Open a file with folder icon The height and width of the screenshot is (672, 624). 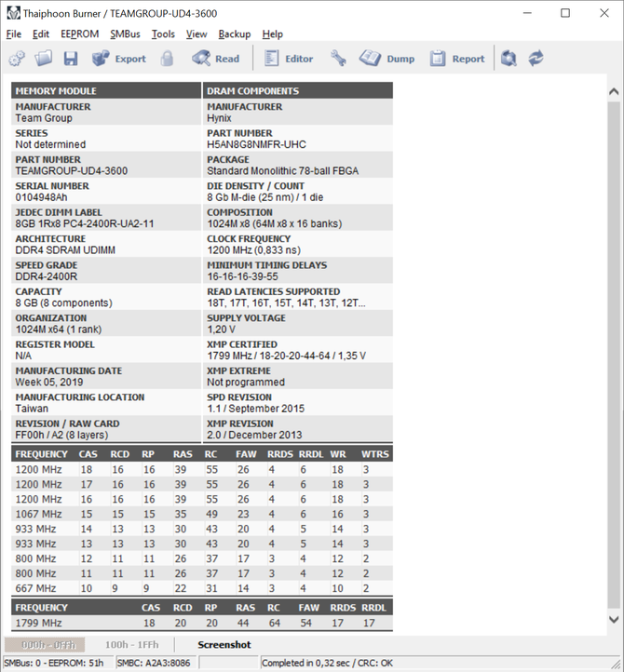pyautogui.click(x=44, y=59)
